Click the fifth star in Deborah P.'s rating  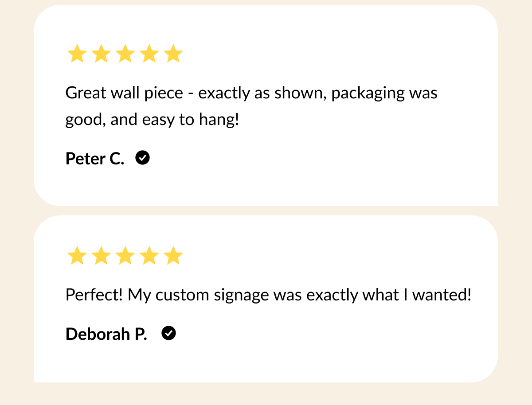coord(173,256)
